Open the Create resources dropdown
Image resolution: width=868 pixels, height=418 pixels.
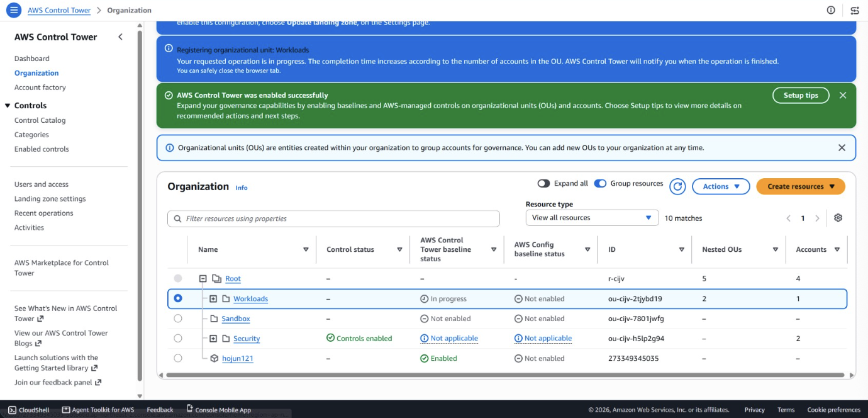(801, 186)
